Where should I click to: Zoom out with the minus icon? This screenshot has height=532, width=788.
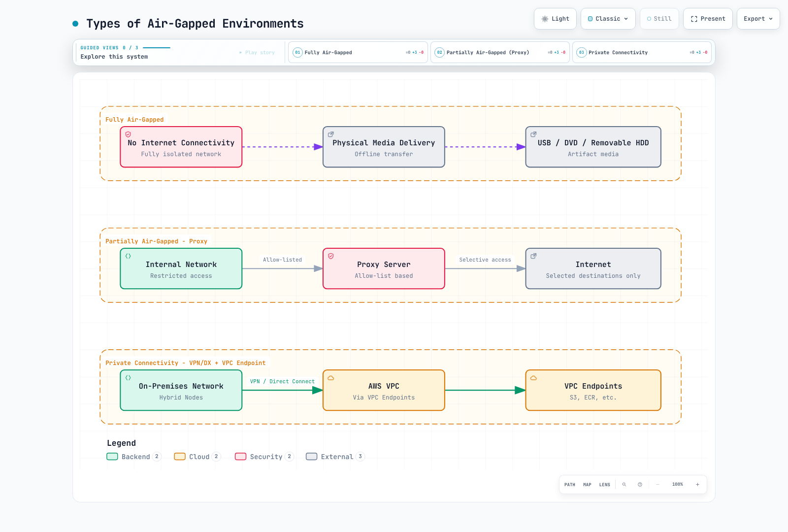[x=657, y=485]
